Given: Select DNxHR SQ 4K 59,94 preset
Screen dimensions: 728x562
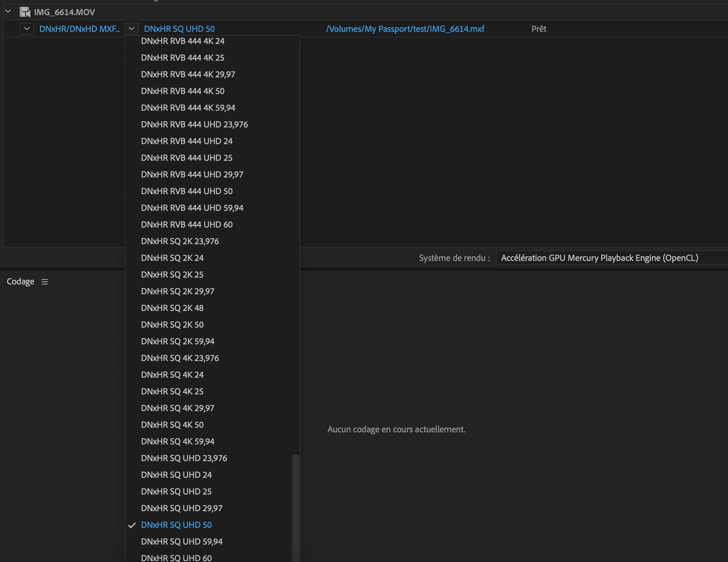Looking at the screenshot, I should [x=177, y=441].
